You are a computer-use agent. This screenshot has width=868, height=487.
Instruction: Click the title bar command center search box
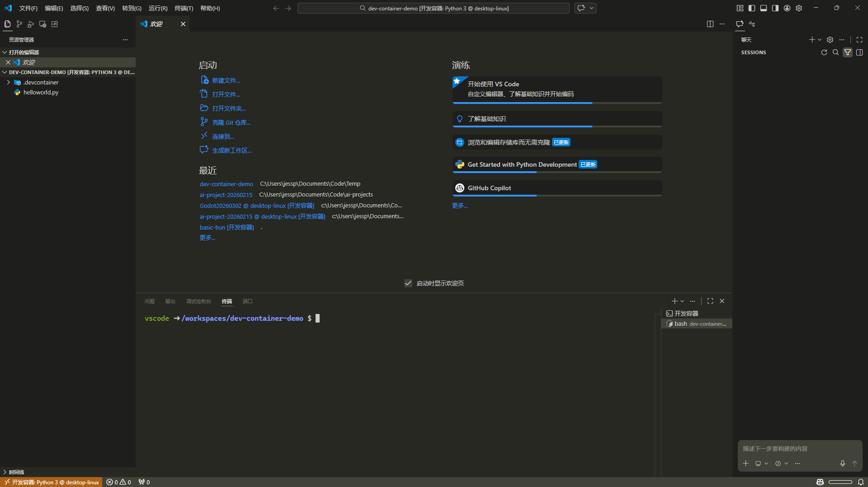[433, 8]
